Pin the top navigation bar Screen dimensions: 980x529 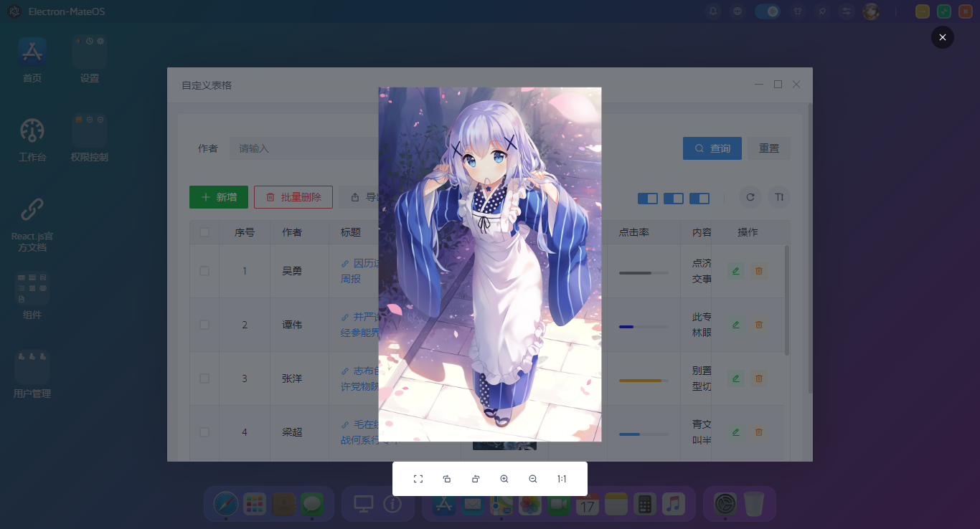point(822,11)
